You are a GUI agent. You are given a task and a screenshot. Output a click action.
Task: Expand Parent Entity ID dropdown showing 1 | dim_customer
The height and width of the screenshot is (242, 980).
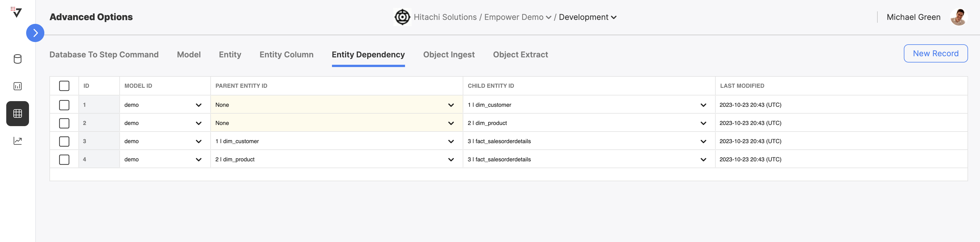[x=336, y=141]
